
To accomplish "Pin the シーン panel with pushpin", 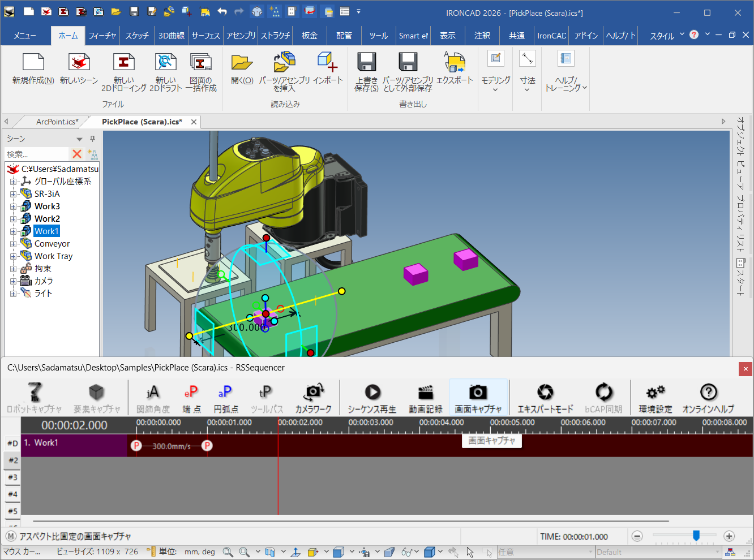I will 92,139.
